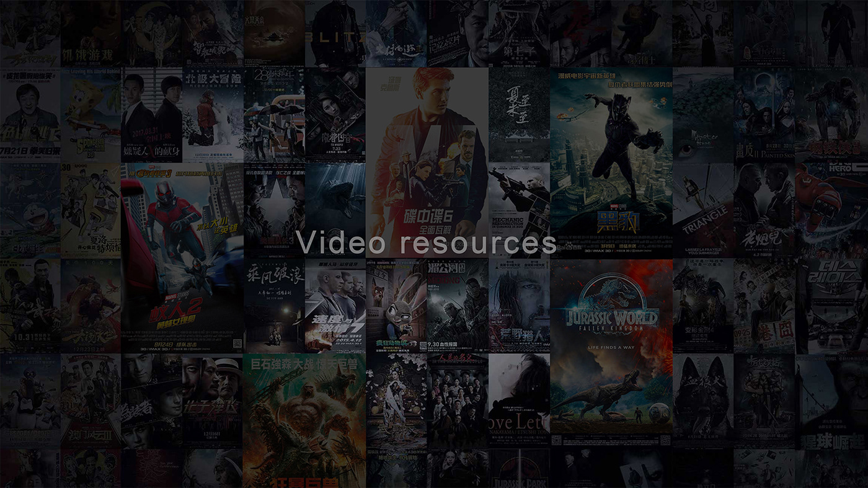
Task: Select the 乘风破浪 poster
Action: coord(273,305)
